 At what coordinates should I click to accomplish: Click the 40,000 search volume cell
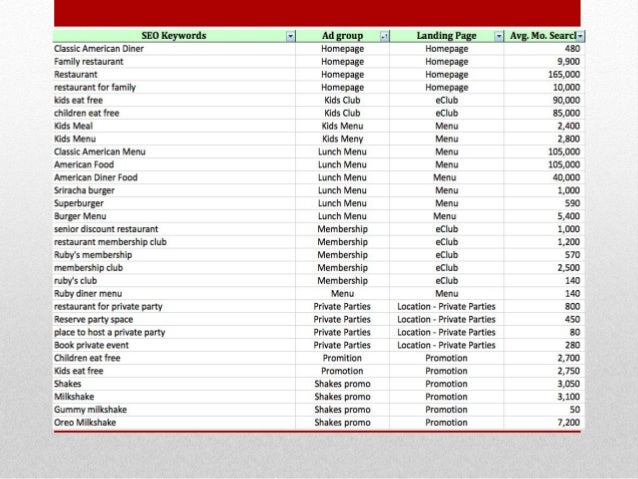click(544, 177)
